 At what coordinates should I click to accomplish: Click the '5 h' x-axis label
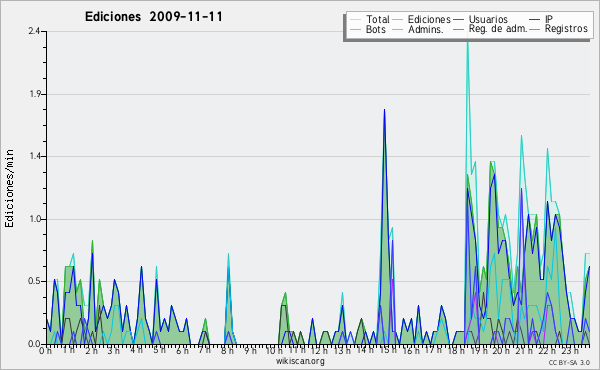(159, 350)
